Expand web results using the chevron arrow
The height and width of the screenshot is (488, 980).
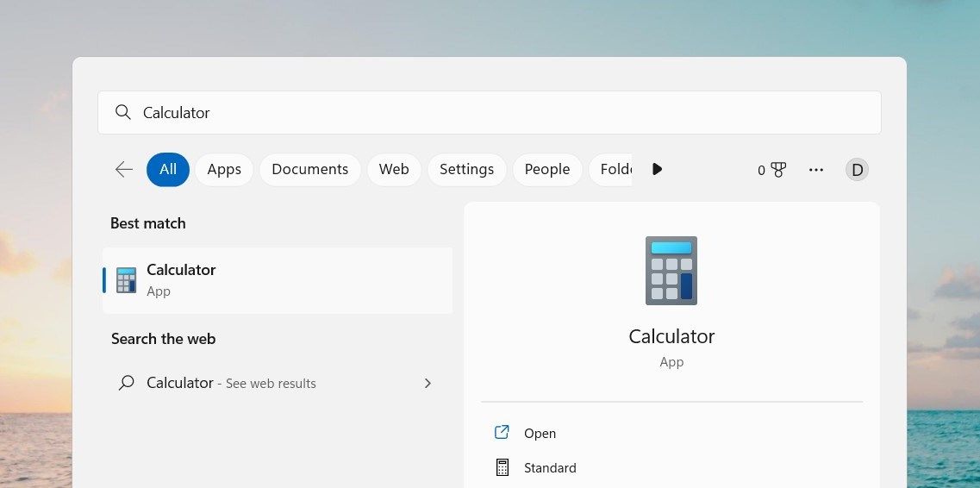[x=428, y=383]
